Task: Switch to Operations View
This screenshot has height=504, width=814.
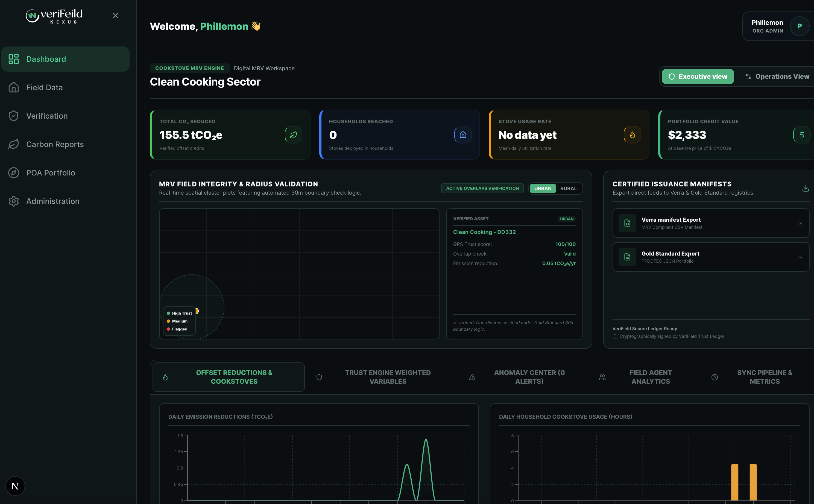Action: coord(777,77)
